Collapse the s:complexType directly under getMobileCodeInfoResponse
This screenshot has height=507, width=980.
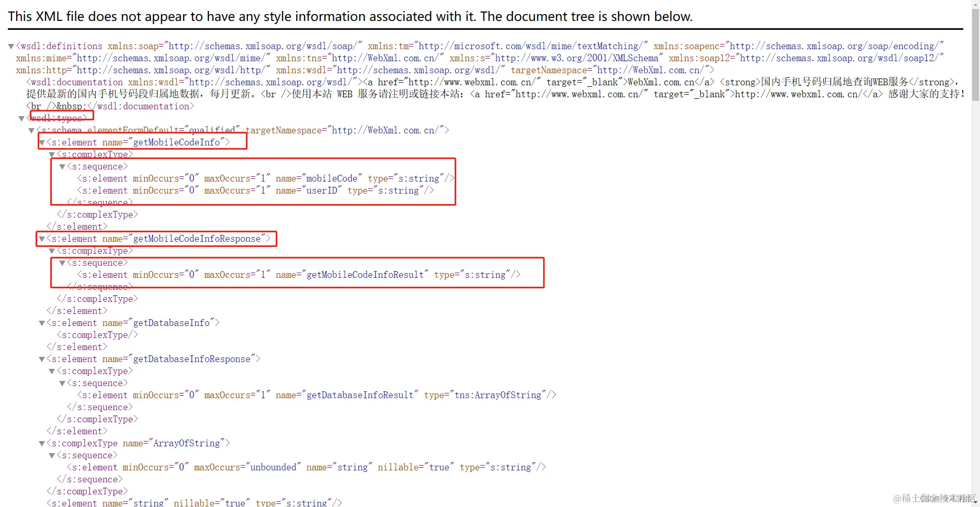coord(52,251)
